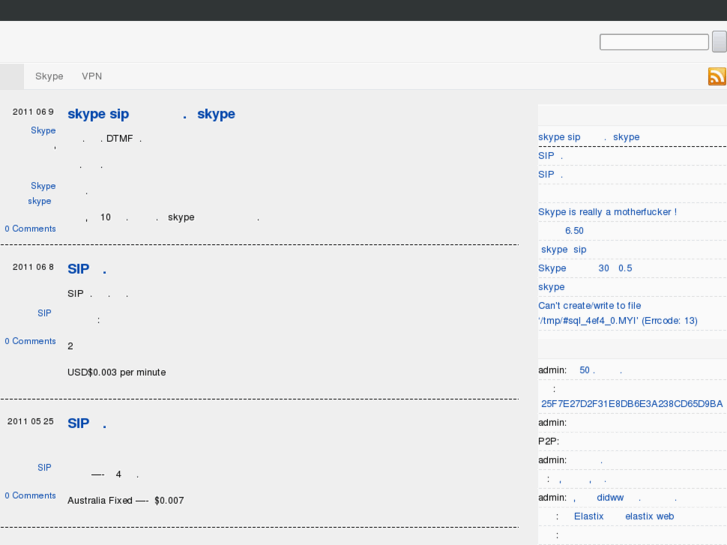Open the VPN navigation menu item

(92, 76)
